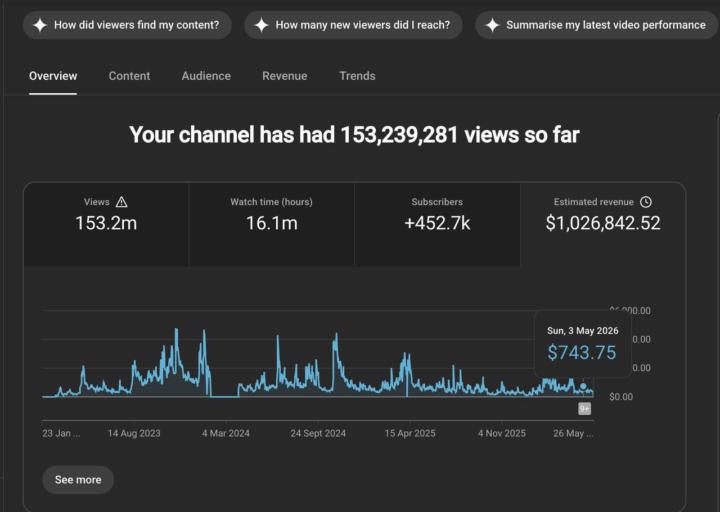The width and height of the screenshot is (720, 512).
Task: Ask 'How did viewers find my content?'
Action: (x=127, y=25)
